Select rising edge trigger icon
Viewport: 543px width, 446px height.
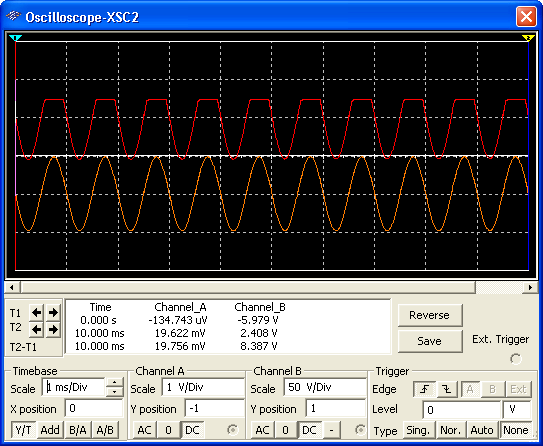pyautogui.click(x=425, y=390)
